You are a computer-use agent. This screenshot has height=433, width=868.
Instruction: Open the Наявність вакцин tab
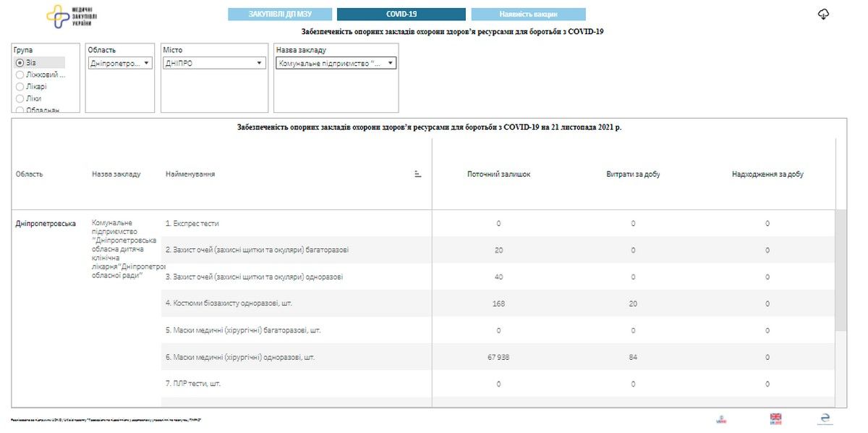click(529, 13)
